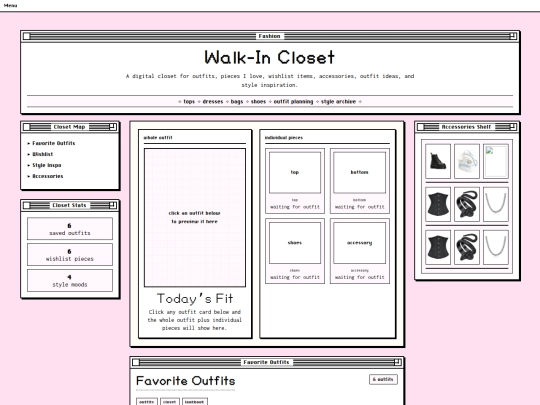This screenshot has width=540, height=405.
Task: Click the 'shoes' piece slot
Action: (x=295, y=251)
